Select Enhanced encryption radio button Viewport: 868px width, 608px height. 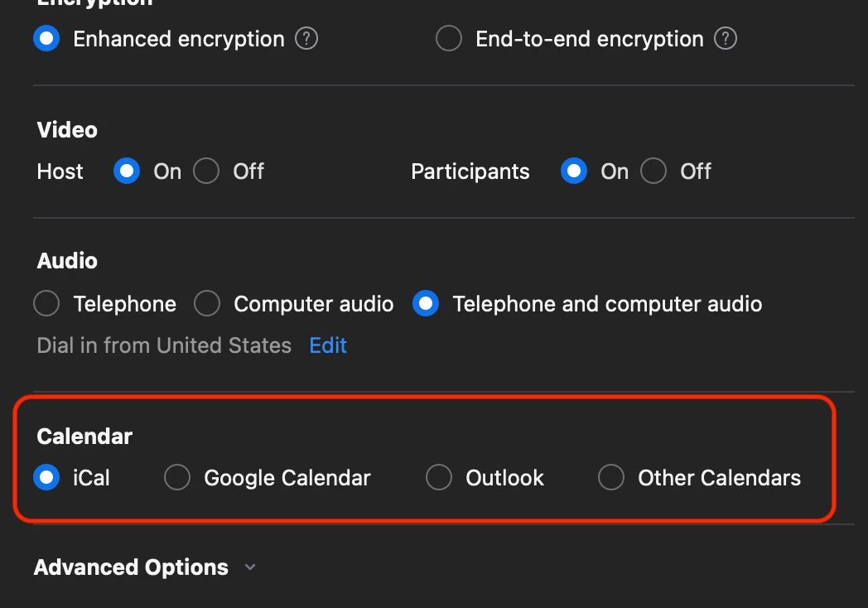(47, 39)
